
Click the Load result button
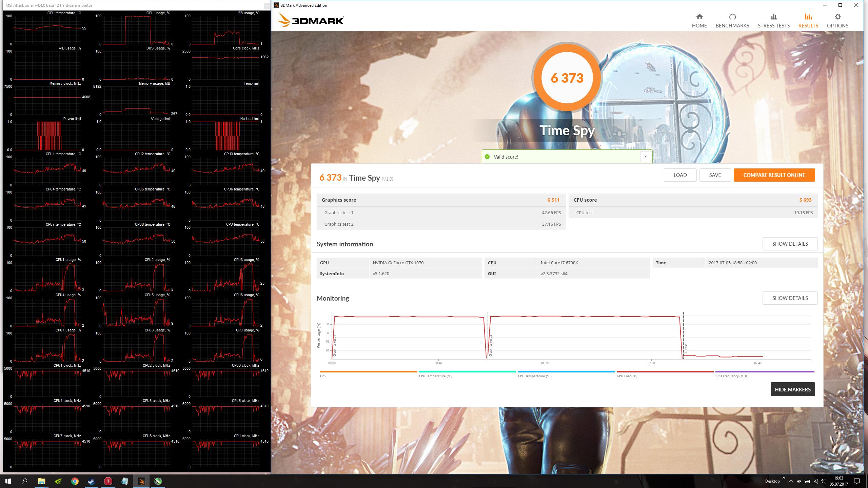click(x=680, y=175)
